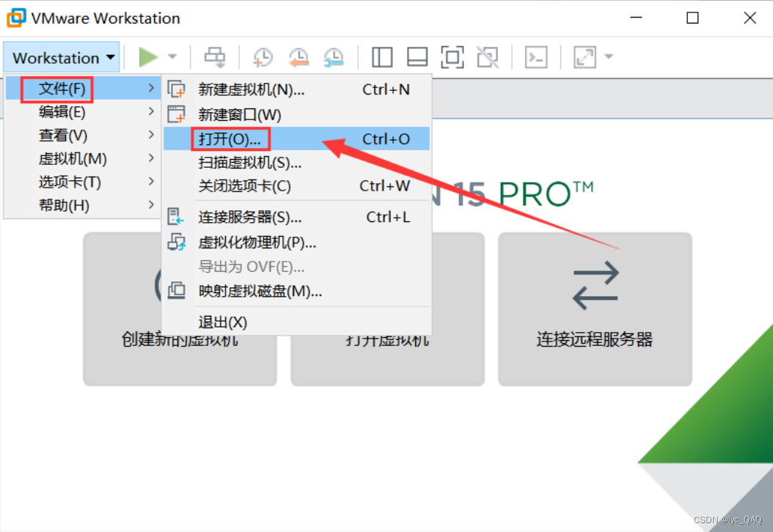Open the 查看(V) submenu
Viewport: 773px width, 532px height.
[83, 135]
